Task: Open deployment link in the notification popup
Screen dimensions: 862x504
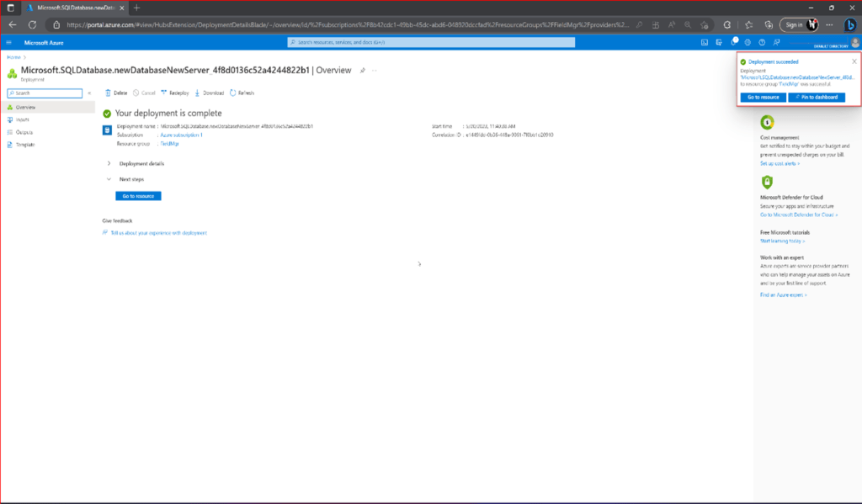Action: click(x=797, y=77)
